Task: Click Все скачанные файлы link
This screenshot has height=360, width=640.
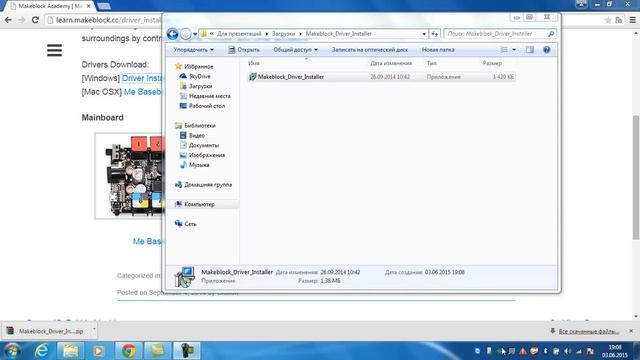Action: click(589, 331)
